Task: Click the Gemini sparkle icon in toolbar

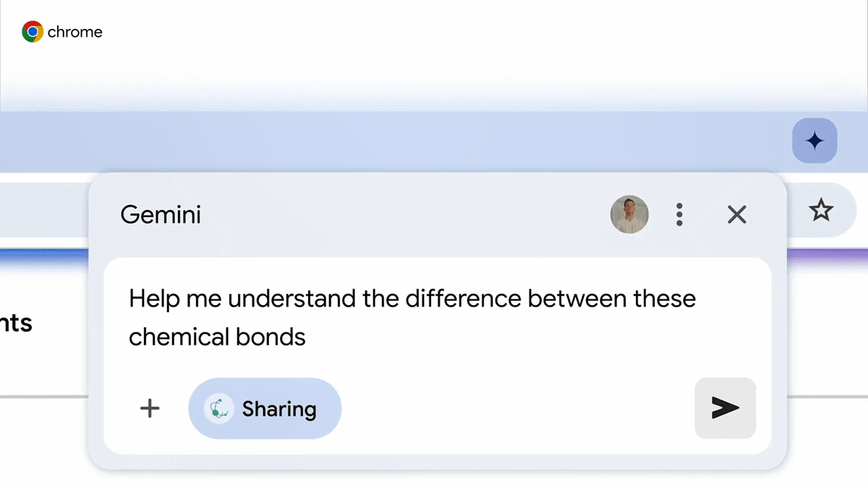Action: click(x=814, y=141)
